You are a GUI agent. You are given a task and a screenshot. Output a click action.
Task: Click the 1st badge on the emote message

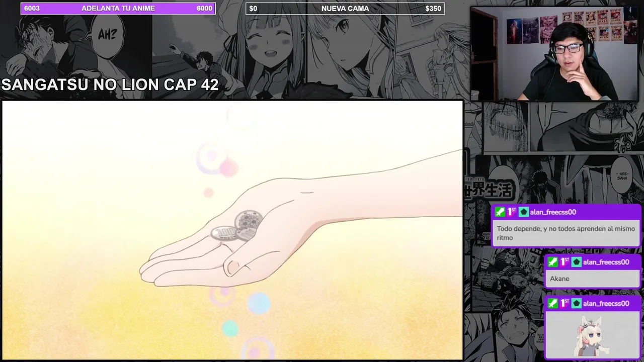(x=565, y=303)
